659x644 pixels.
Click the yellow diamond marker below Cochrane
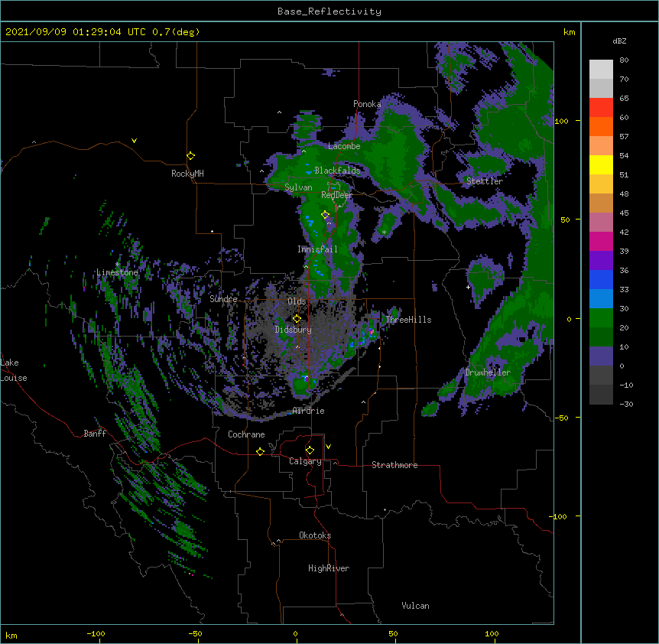pyautogui.click(x=260, y=451)
